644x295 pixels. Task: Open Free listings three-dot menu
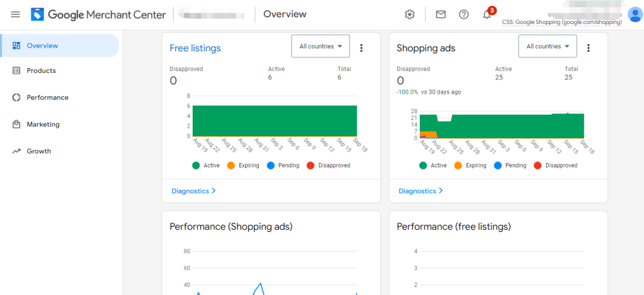pos(361,48)
